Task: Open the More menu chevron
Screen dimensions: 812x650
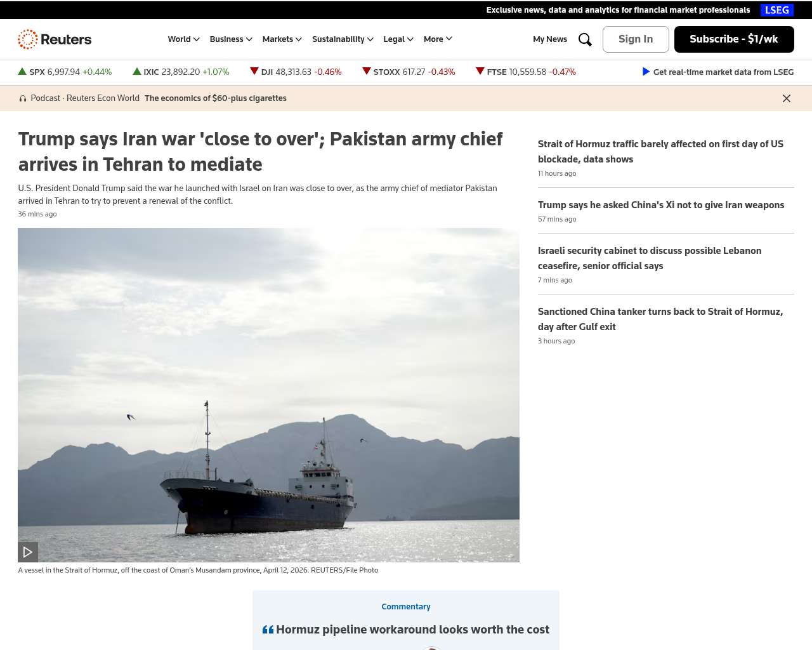Action: pyautogui.click(x=449, y=39)
